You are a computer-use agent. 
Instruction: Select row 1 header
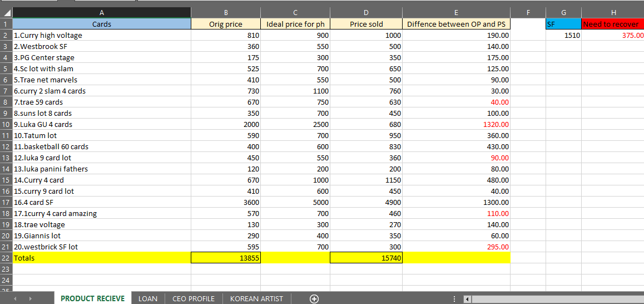point(6,24)
